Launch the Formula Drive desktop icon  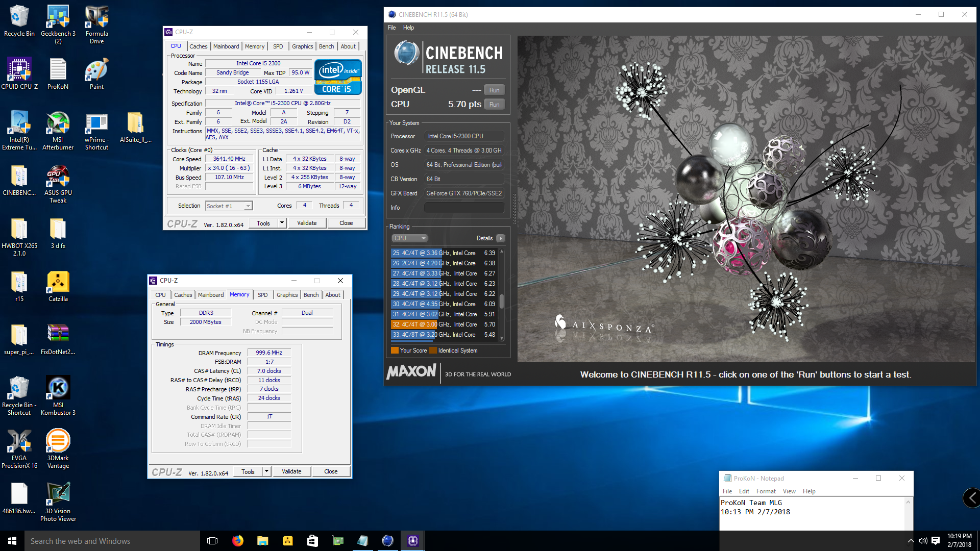(x=96, y=24)
